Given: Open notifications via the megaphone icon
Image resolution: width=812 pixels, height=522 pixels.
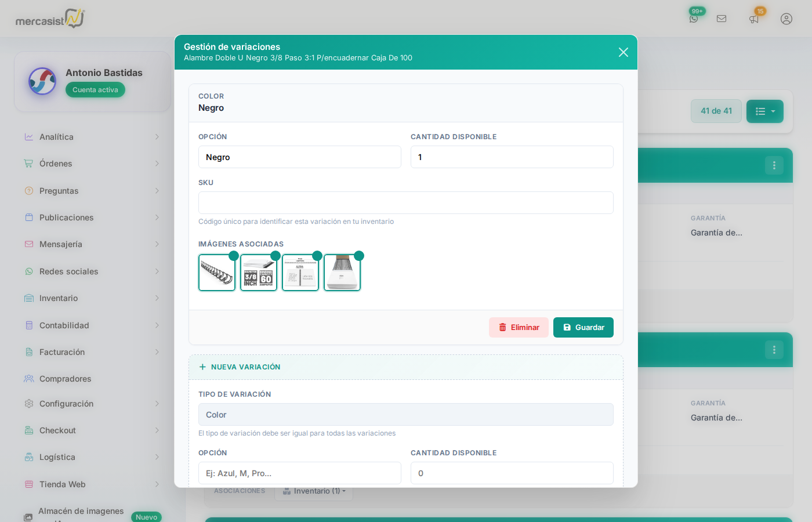Looking at the screenshot, I should coord(754,18).
